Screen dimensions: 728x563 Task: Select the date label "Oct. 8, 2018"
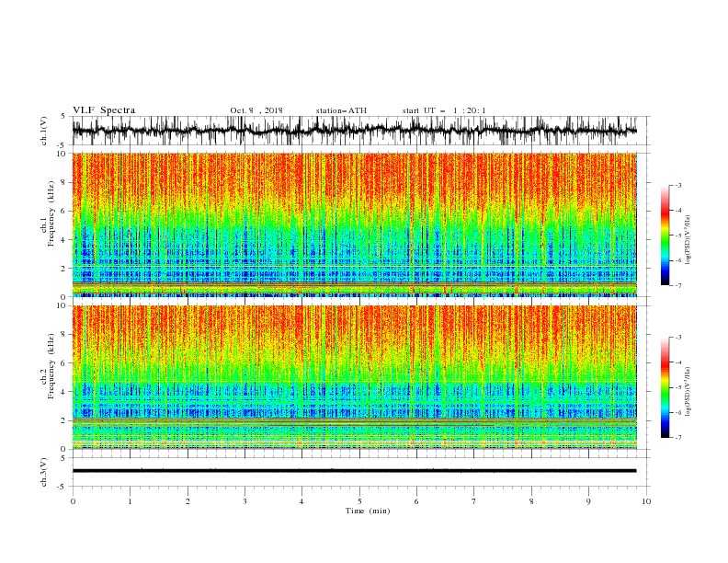(x=256, y=110)
